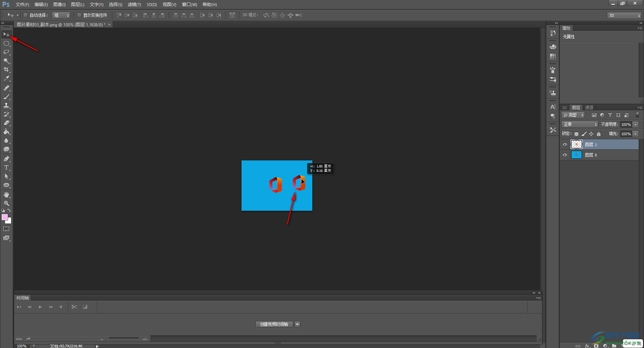Select the Blur tool
The image size is (644, 348).
coord(6,140)
